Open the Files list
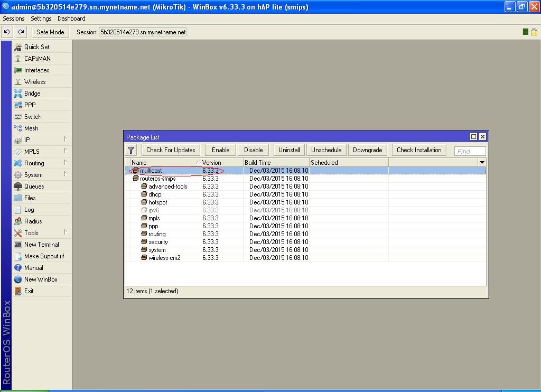541x392 pixels. pyautogui.click(x=30, y=198)
